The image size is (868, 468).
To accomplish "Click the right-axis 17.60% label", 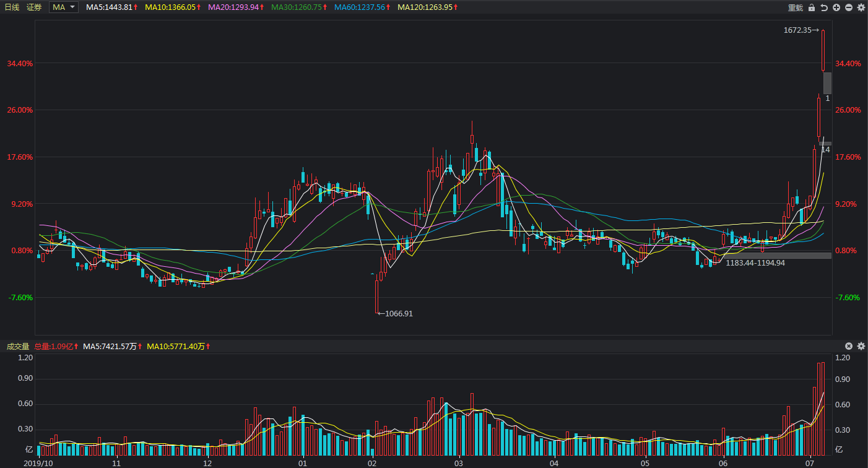I will pos(848,157).
